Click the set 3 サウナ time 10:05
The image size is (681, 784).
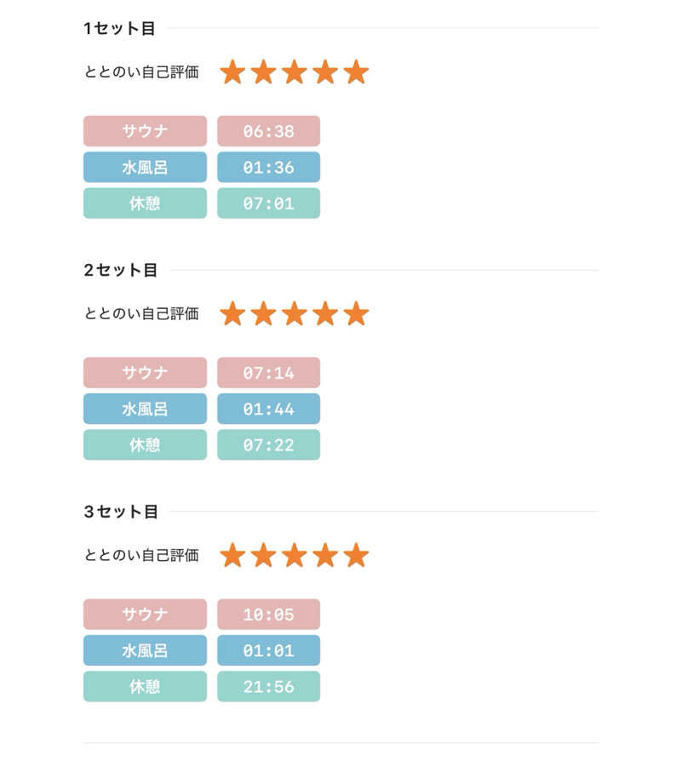tap(268, 615)
